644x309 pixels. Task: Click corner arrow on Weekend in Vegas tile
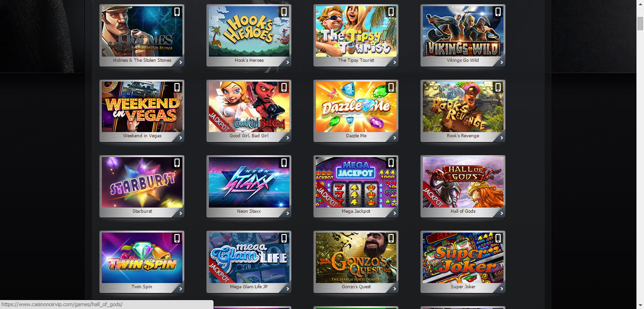pyautogui.click(x=181, y=138)
